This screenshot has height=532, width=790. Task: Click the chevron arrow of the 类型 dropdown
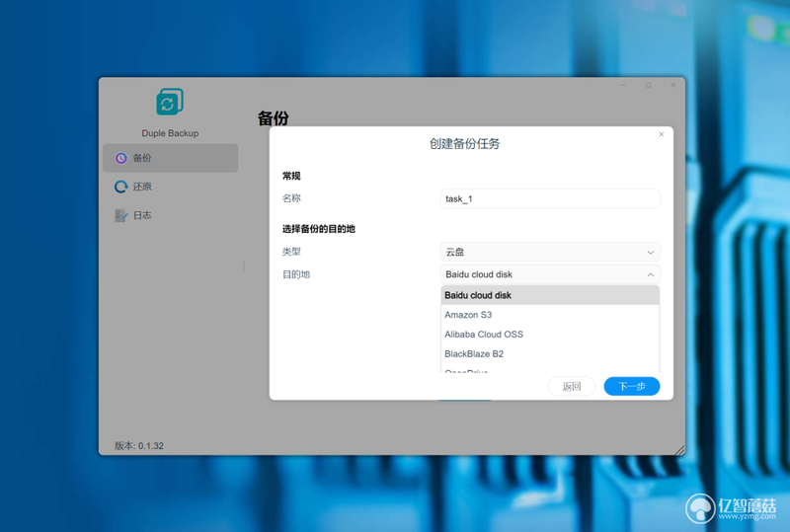[651, 253]
